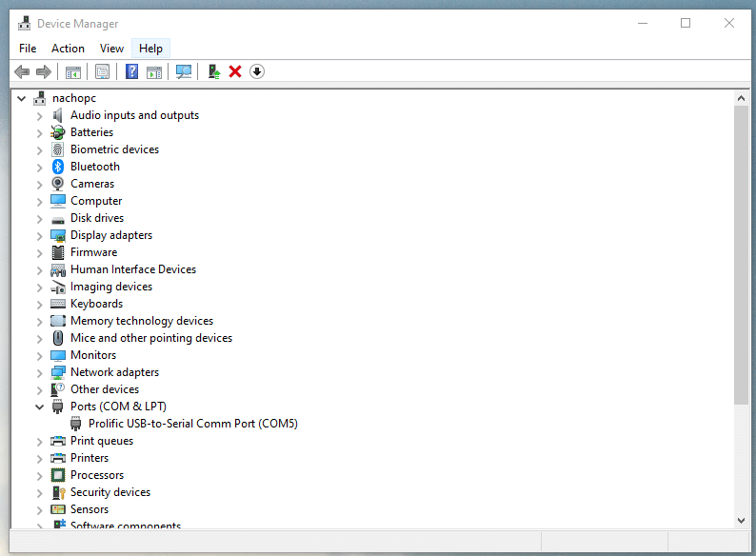Expand the Network adapters category

(40, 372)
